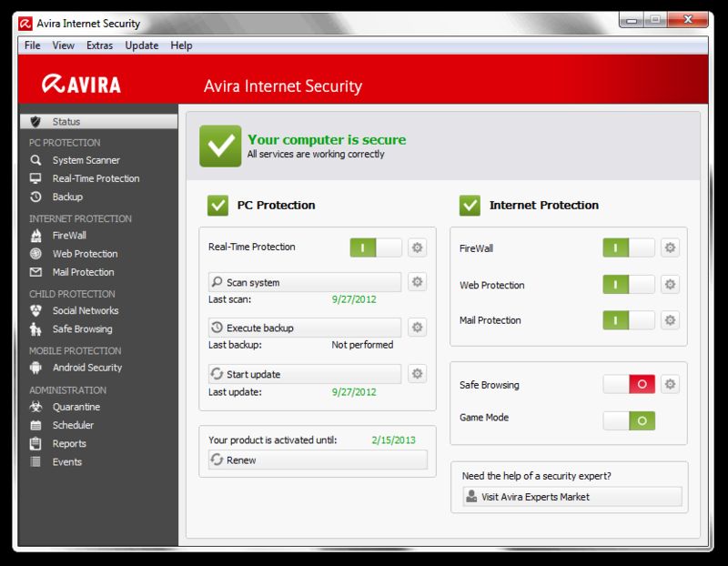Open the File menu
728x566 pixels.
click(x=32, y=45)
